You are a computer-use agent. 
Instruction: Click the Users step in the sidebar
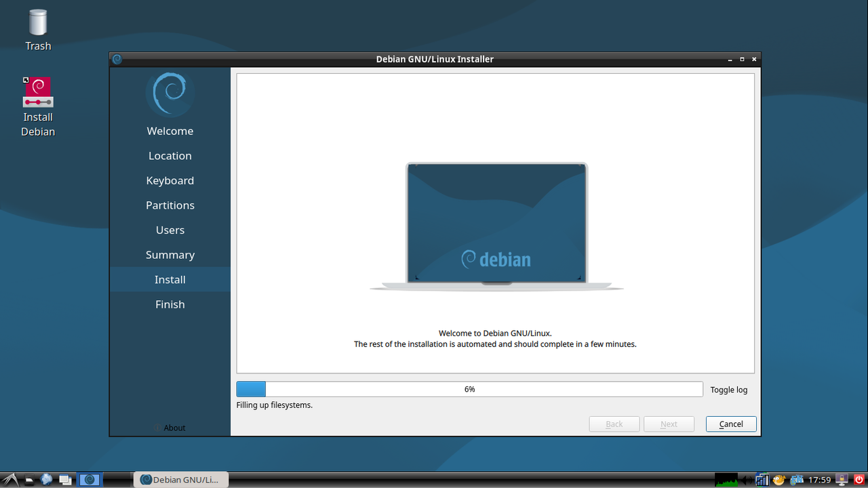[x=170, y=230]
